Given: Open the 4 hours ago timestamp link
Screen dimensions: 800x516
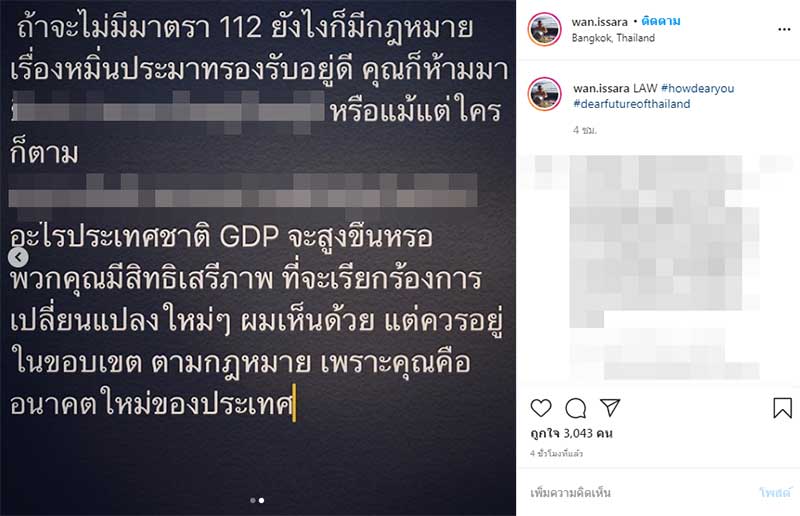Looking at the screenshot, I should point(556,453).
